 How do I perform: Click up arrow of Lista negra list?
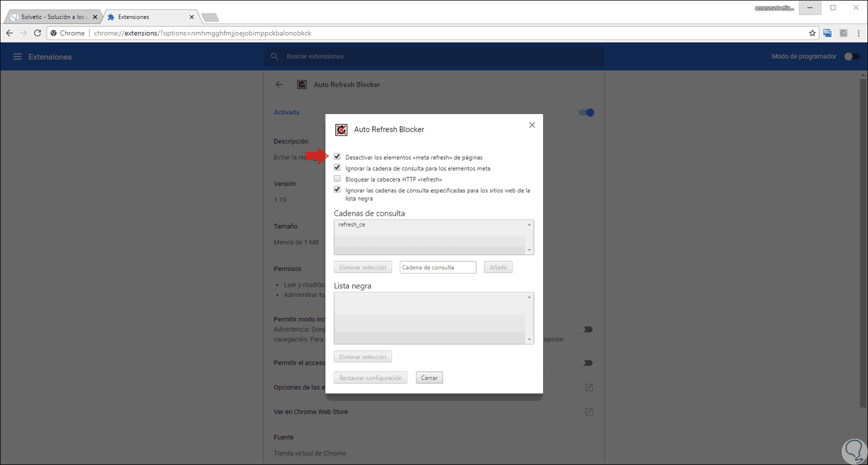[529, 297]
